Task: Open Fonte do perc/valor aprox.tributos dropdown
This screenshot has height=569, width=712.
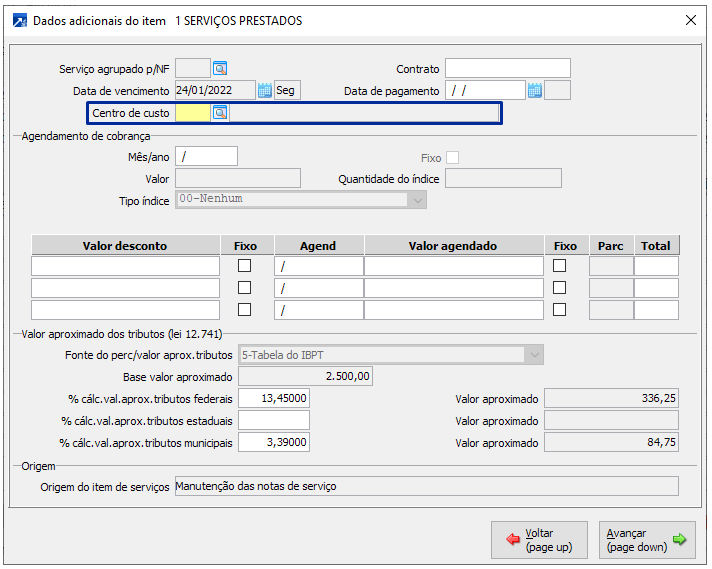Action: 535,354
